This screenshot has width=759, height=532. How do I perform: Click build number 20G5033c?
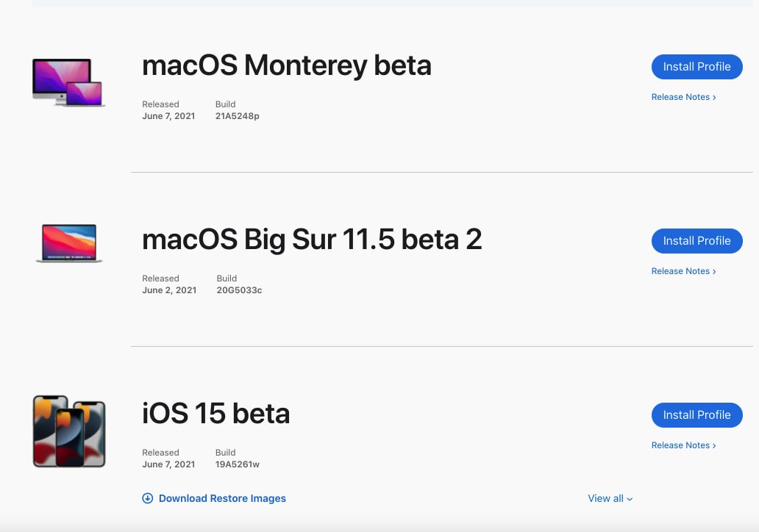point(239,290)
